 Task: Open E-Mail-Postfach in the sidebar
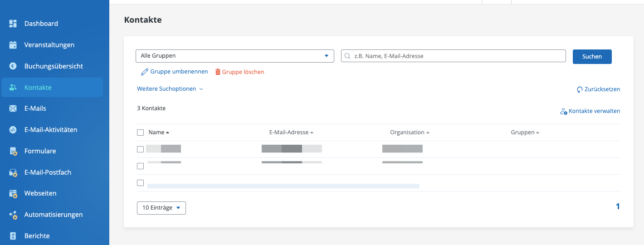click(x=48, y=172)
